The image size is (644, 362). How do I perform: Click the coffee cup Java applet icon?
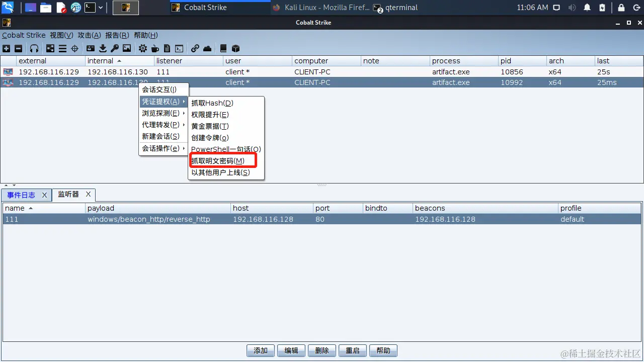(x=155, y=48)
